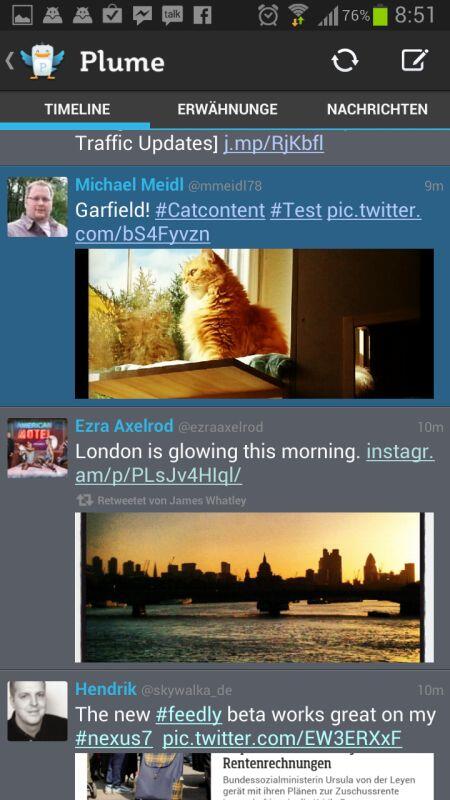Tap the Facebook notification icon in status bar
Image resolution: width=450 pixels, height=800 pixels.
coord(202,15)
